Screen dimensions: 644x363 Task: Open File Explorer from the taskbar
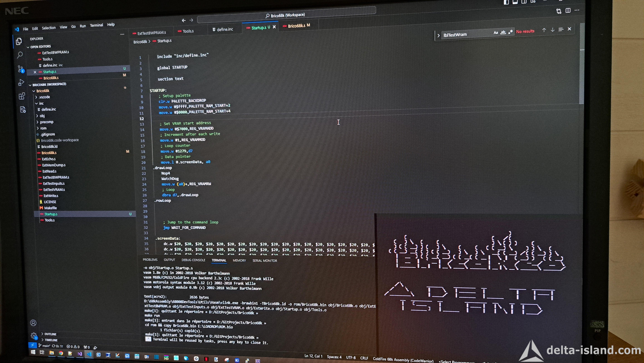[52, 353]
